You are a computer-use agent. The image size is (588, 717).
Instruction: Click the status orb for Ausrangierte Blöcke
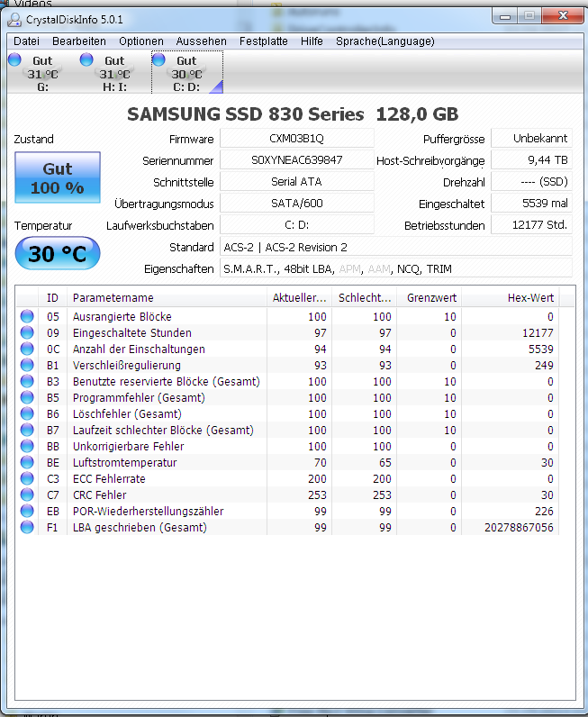pos(27,316)
